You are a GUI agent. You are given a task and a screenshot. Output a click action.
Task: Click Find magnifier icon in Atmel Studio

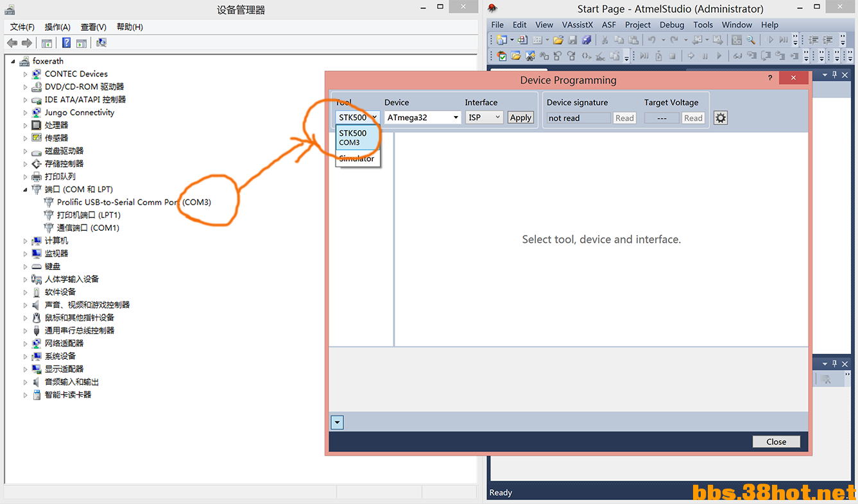(x=750, y=40)
